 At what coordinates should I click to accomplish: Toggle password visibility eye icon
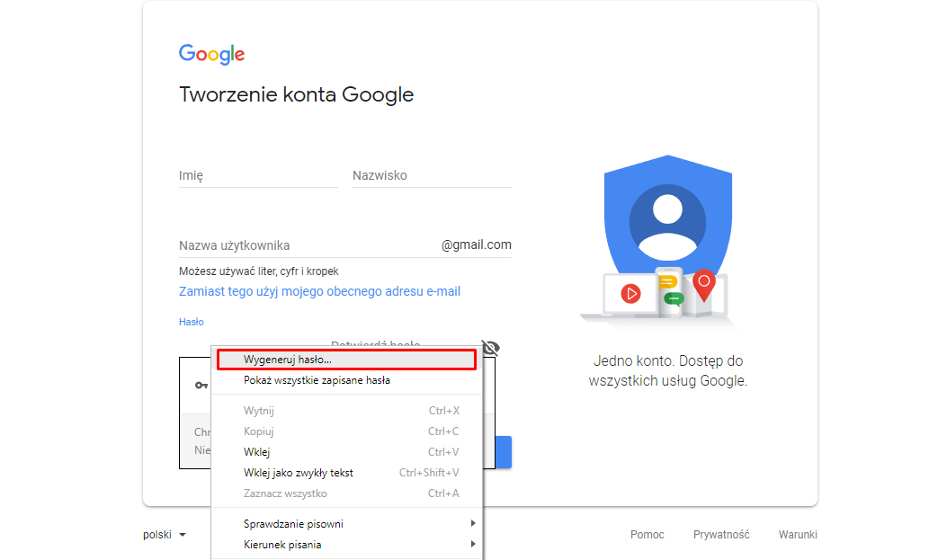[x=491, y=348]
